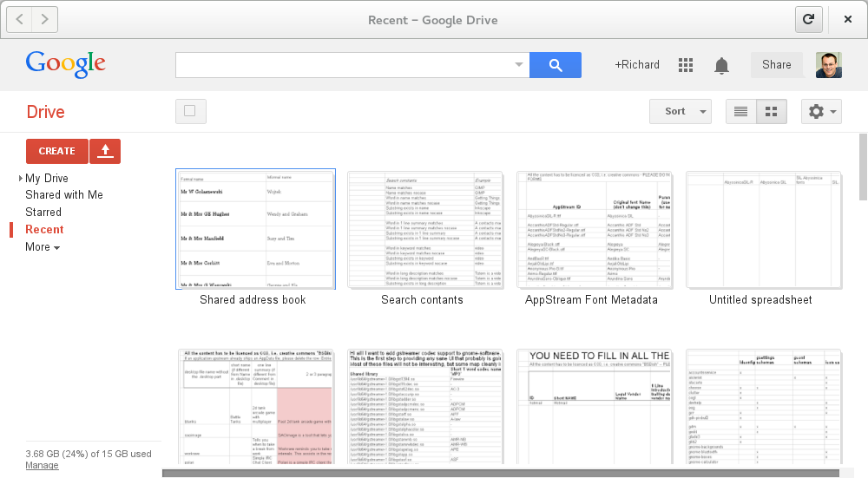Go back with the browser back arrow

pos(19,19)
